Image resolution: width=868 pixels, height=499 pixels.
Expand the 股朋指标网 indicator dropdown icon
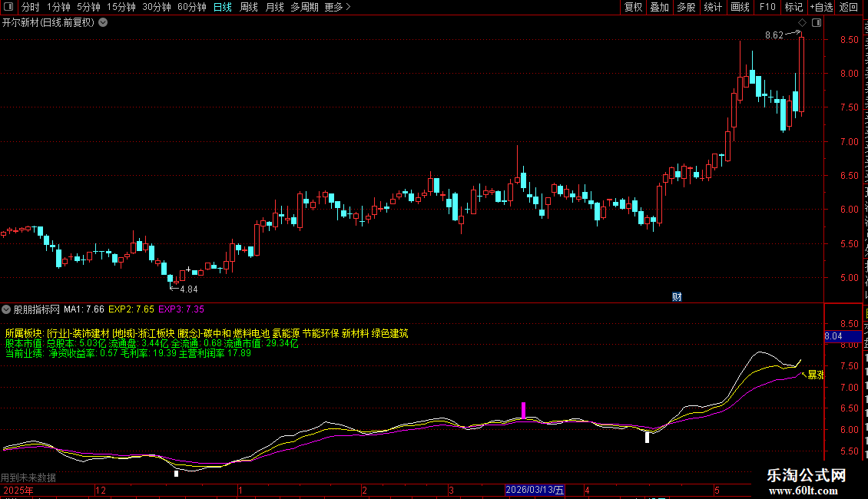[x=6, y=309]
